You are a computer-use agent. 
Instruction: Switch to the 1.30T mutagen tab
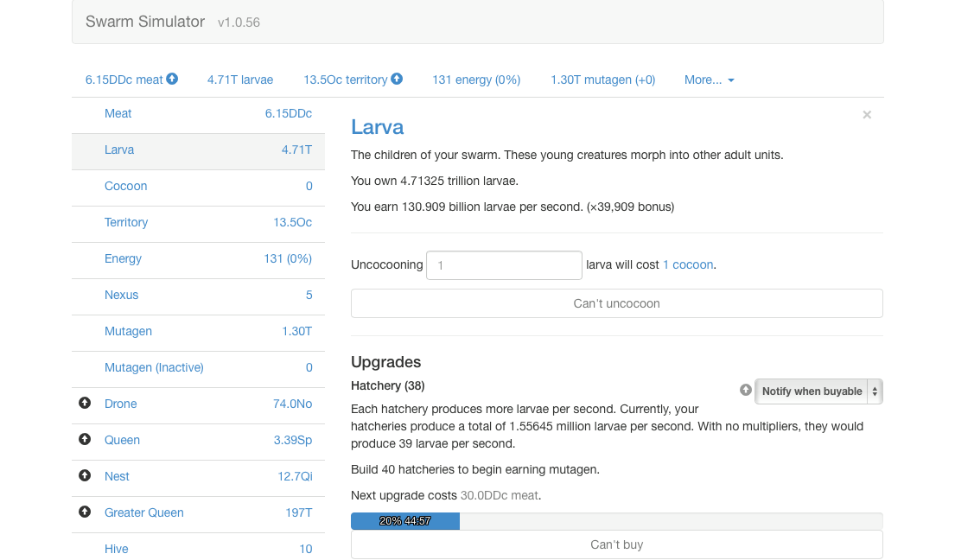pos(603,80)
